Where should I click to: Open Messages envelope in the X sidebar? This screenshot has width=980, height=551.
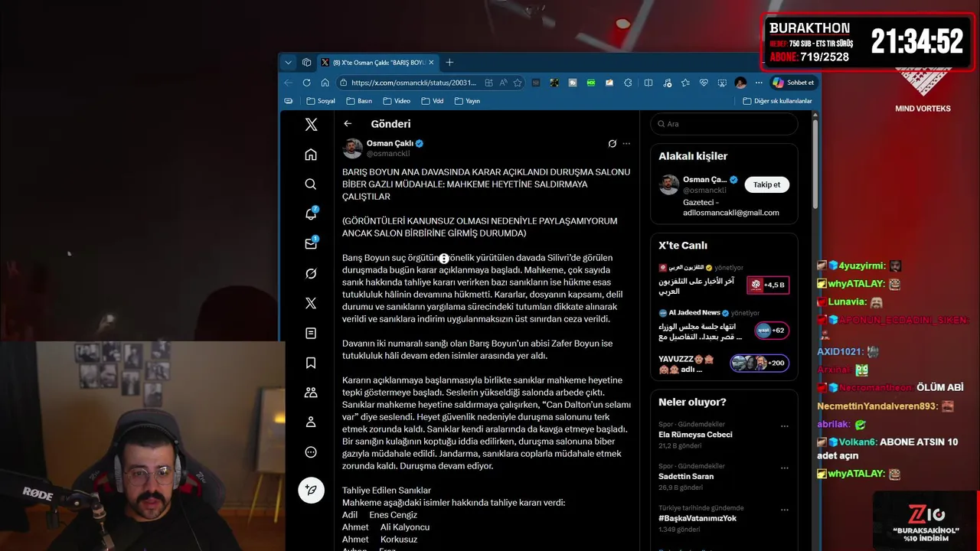click(x=311, y=243)
